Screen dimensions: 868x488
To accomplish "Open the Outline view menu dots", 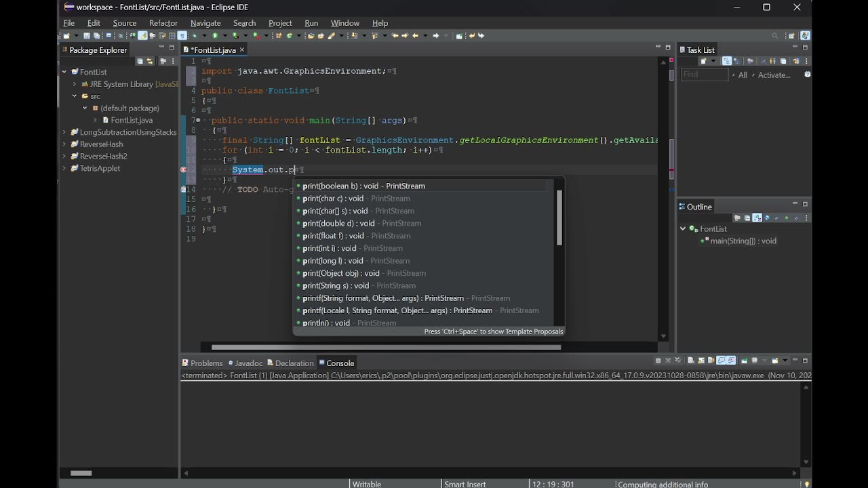I will [806, 218].
